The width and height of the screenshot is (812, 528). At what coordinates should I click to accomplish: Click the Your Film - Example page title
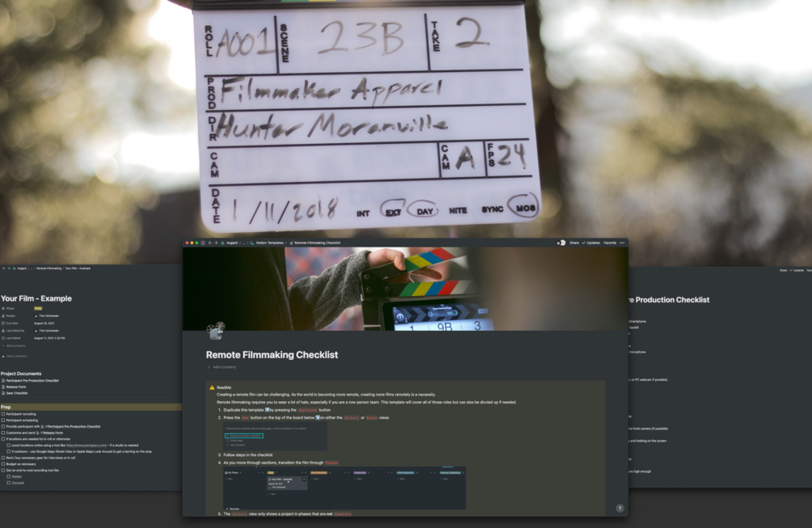(x=36, y=298)
